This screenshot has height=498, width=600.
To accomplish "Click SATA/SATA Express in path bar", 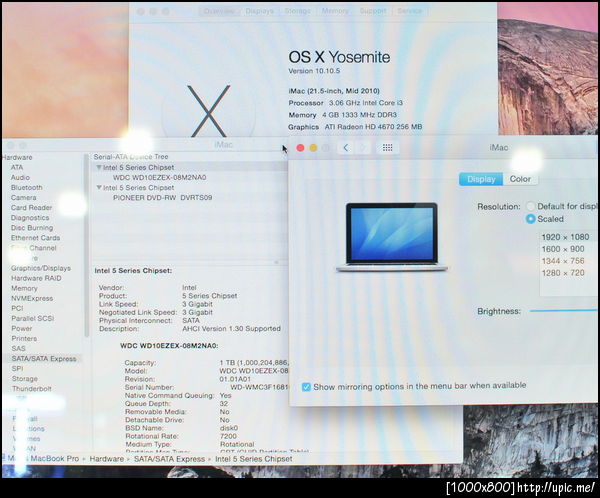I will click(170, 459).
